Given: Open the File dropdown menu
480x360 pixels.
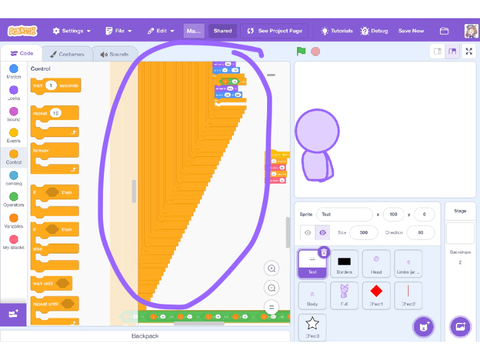Looking at the screenshot, I should pyautogui.click(x=118, y=31).
